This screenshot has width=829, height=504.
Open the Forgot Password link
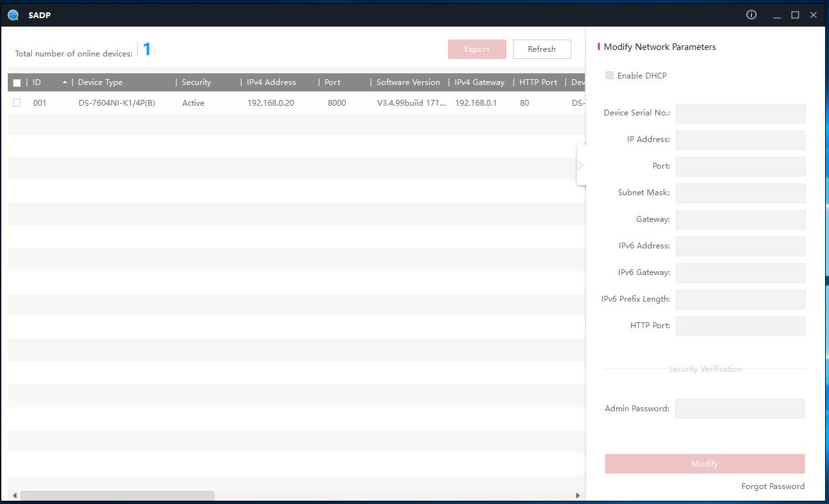773,486
